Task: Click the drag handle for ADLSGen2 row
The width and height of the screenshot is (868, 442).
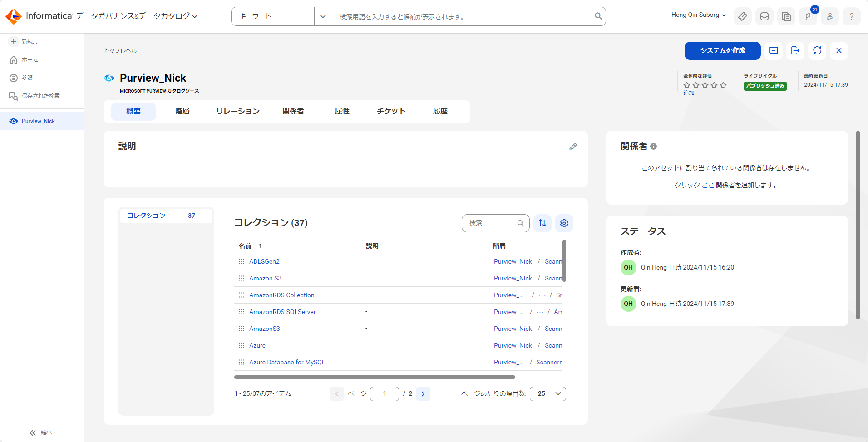Action: tap(242, 261)
